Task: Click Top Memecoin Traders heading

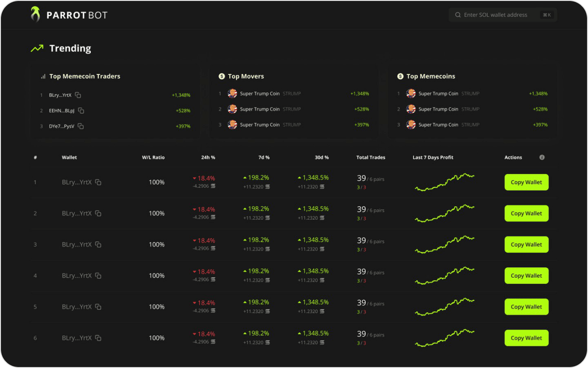Action: 85,76
